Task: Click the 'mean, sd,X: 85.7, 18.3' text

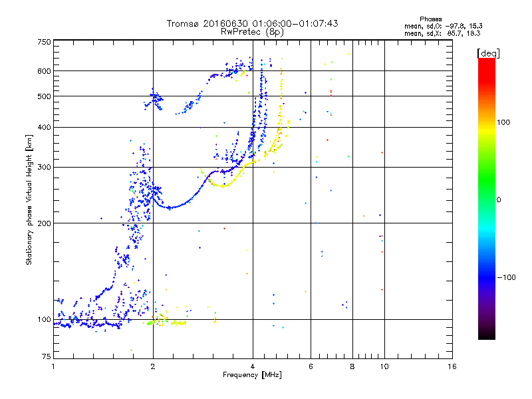Action: coord(442,33)
